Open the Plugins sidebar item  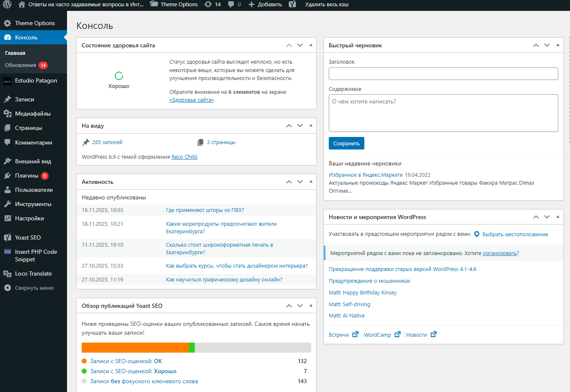click(x=27, y=175)
